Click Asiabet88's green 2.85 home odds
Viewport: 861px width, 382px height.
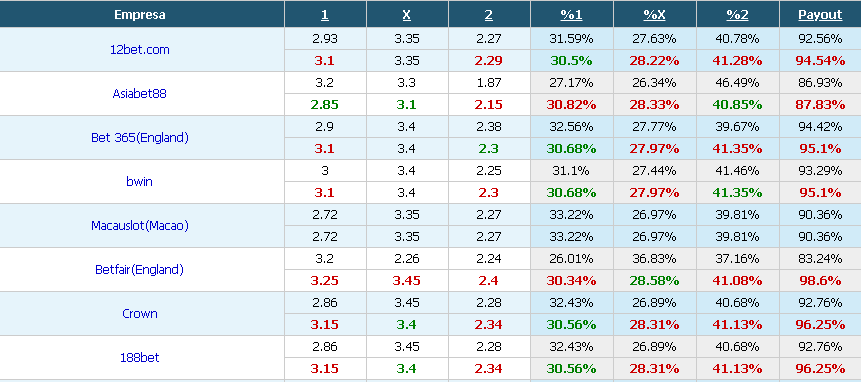(x=325, y=104)
